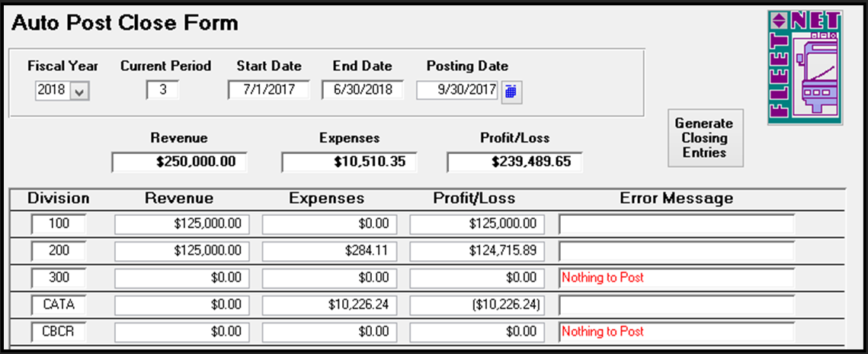Click the Posting Date text field
This screenshot has height=354, width=868.
(457, 90)
